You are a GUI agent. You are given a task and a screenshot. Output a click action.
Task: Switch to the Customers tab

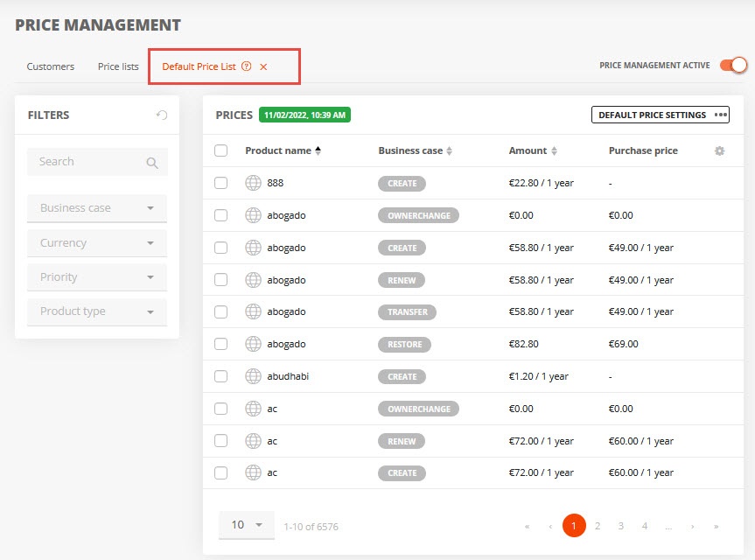click(51, 66)
